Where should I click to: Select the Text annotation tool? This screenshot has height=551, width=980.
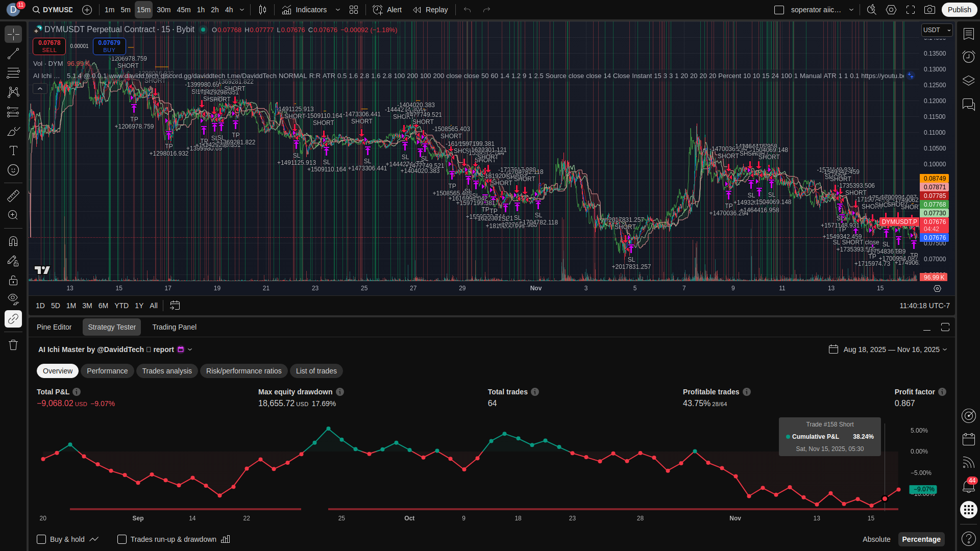tap(13, 151)
